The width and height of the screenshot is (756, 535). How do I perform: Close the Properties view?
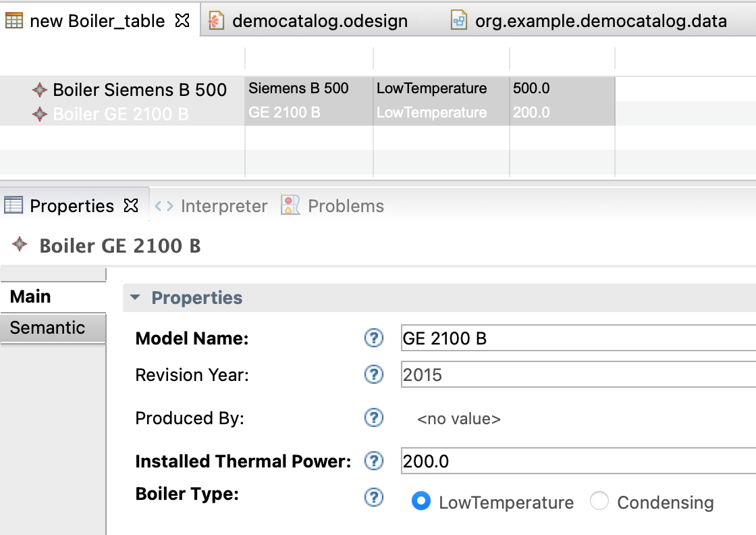pos(131,205)
